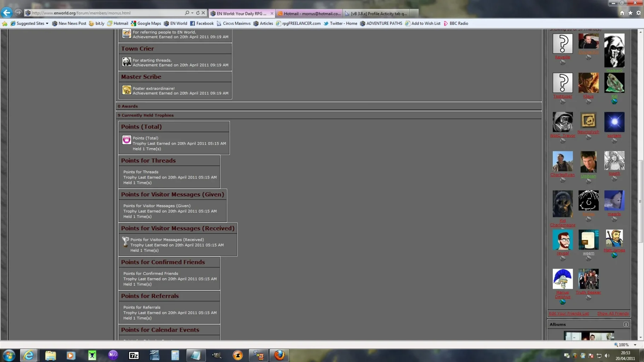
Task: Click the Points (Total) trophy icon
Action: point(127,140)
